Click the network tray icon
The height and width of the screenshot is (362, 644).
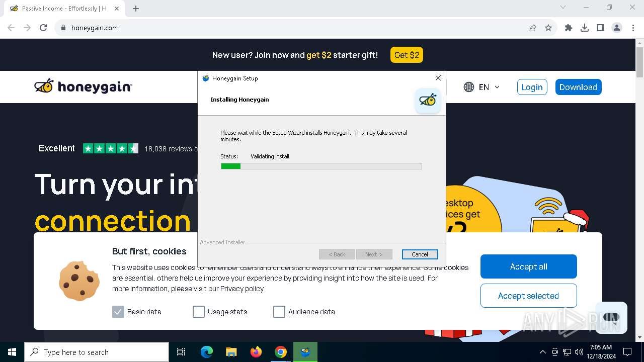567,352
